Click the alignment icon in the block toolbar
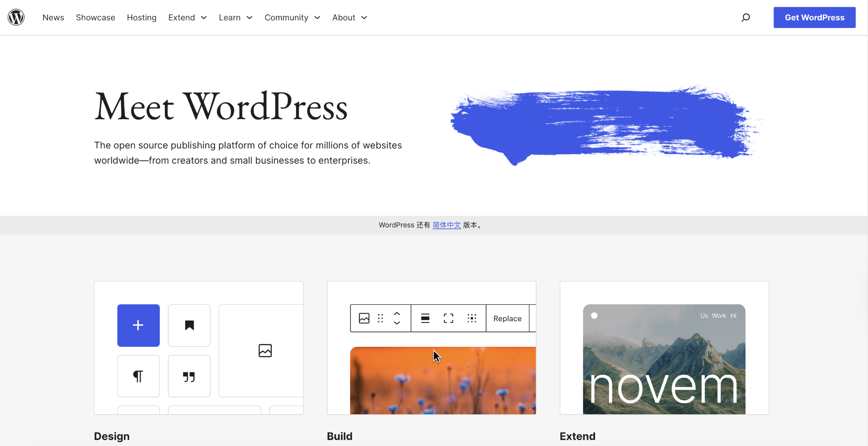 point(425,318)
